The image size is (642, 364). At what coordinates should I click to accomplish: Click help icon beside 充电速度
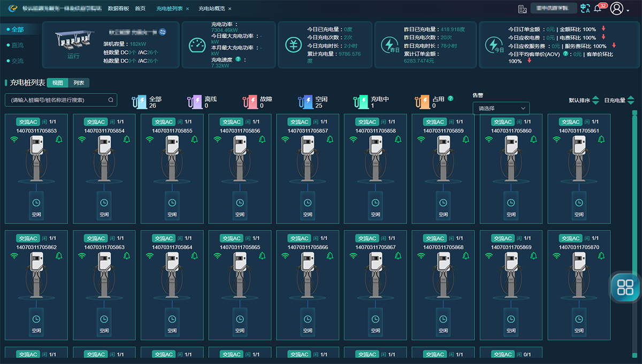tap(238, 59)
